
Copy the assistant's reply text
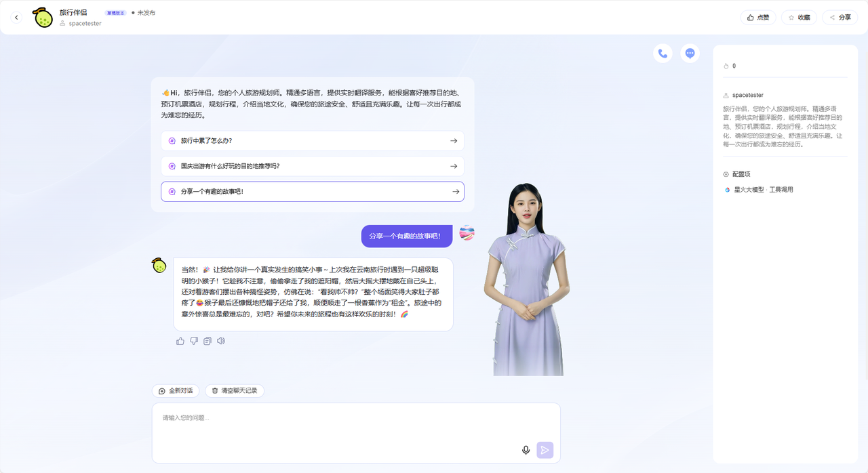pos(208,341)
